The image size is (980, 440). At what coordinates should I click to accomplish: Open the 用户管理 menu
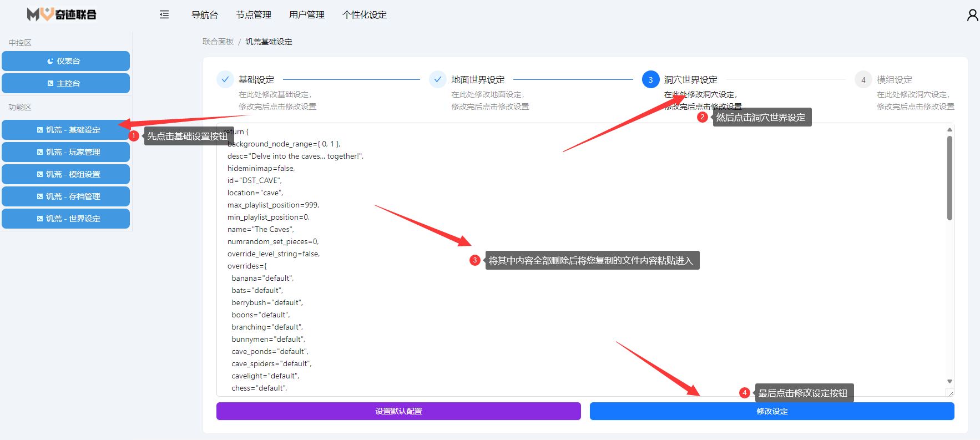click(307, 15)
